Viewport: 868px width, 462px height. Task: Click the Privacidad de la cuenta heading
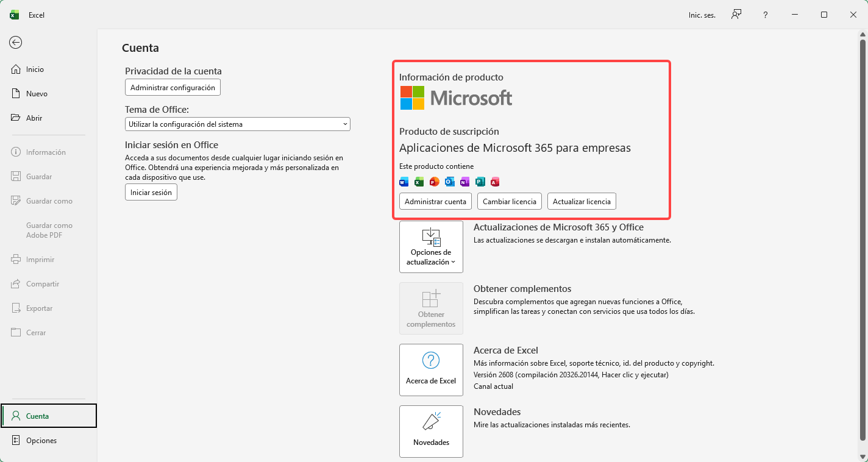[x=173, y=71]
